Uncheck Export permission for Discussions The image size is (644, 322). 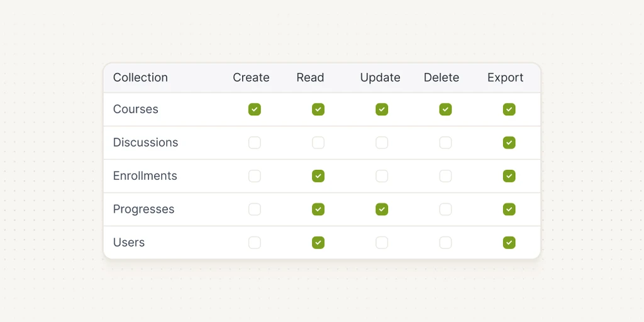pos(509,143)
